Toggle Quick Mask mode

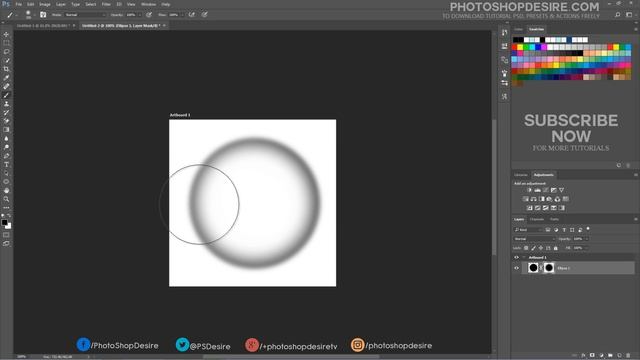pyautogui.click(x=6, y=235)
